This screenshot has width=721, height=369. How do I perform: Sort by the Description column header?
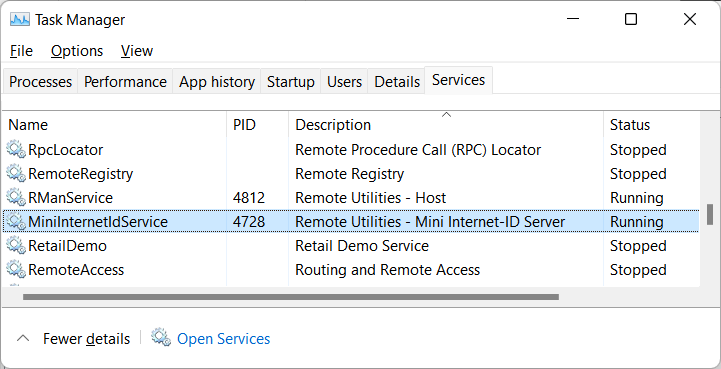coord(446,125)
